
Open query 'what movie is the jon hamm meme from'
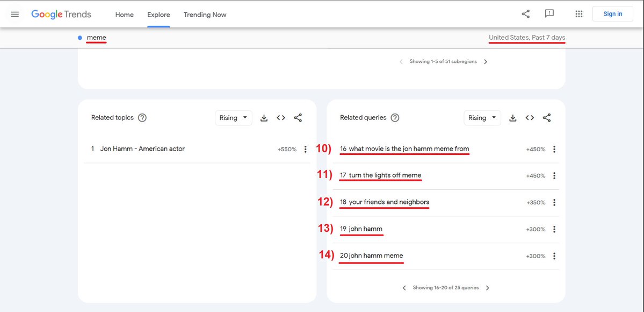[409, 149]
